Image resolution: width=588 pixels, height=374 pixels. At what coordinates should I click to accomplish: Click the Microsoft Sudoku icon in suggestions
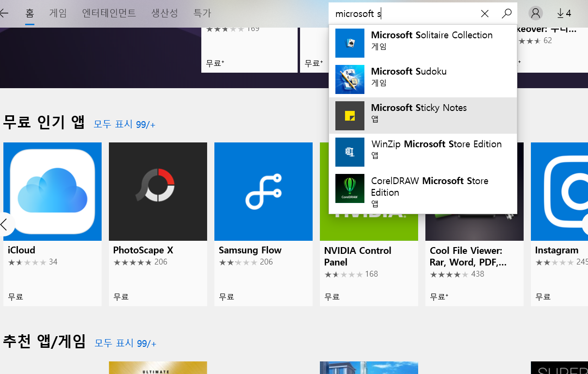click(x=350, y=79)
